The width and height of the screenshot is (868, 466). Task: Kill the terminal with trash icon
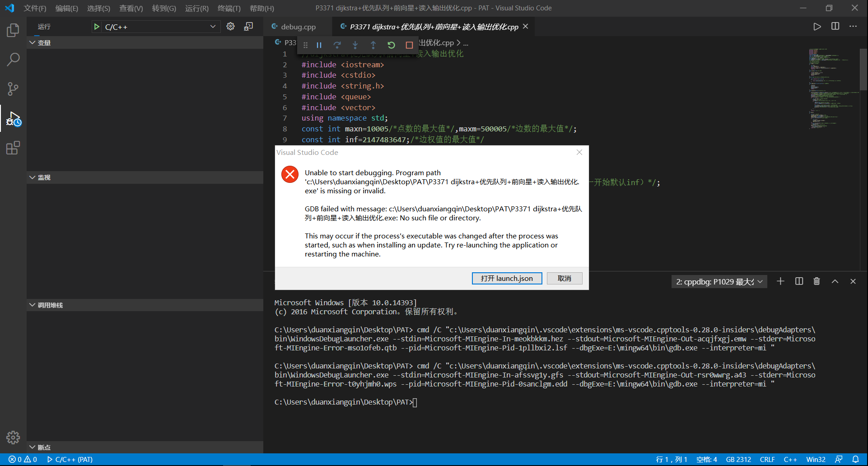click(817, 281)
